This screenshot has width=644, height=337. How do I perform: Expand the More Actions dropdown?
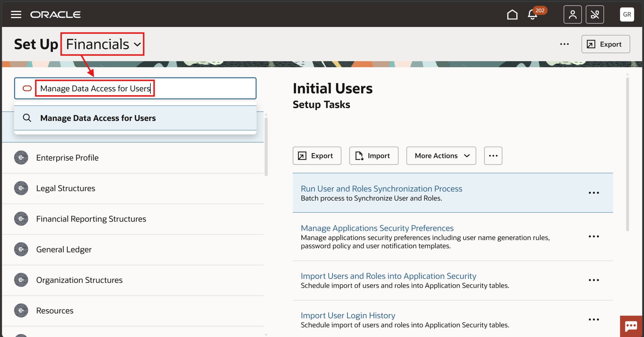[441, 156]
